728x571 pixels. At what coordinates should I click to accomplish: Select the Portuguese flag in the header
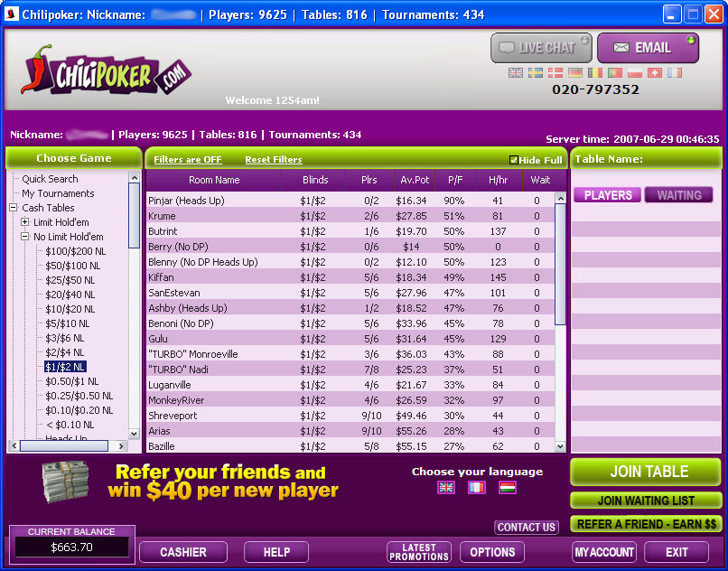point(615,73)
